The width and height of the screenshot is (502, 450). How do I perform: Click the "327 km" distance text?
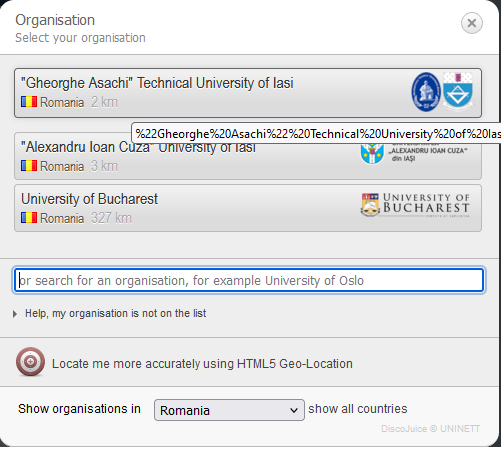pos(111,218)
